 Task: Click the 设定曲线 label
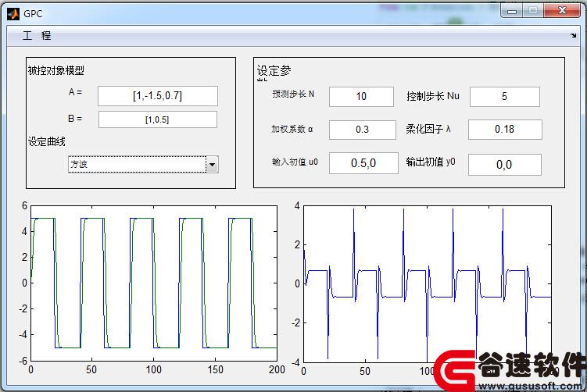pyautogui.click(x=47, y=141)
